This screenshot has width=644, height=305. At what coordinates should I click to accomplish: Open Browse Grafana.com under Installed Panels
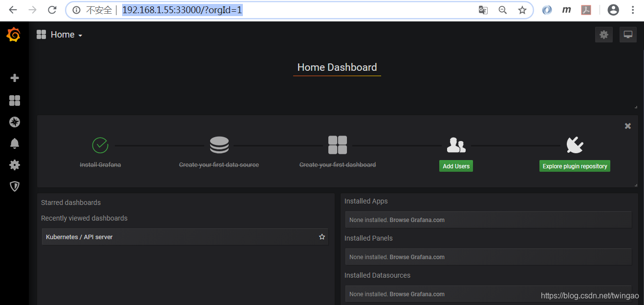417,257
